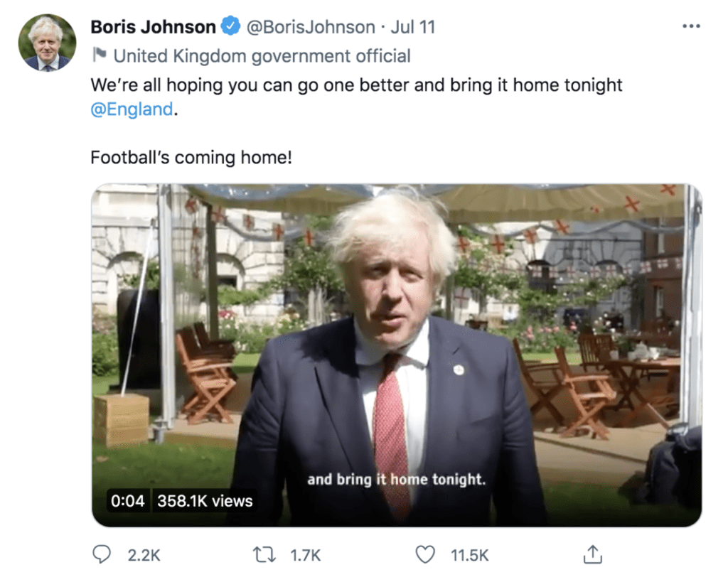The image size is (728, 577).
Task: Click the "Football's coming home!" tweet text
Action: click(x=191, y=157)
